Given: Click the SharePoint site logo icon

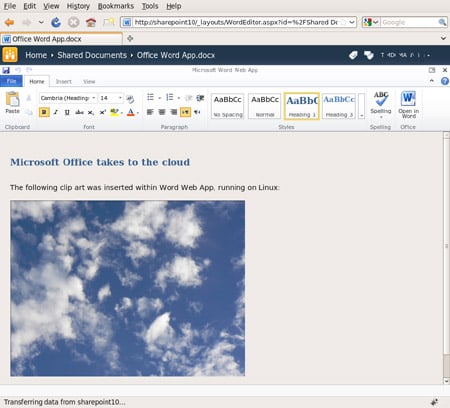Looking at the screenshot, I should point(10,55).
